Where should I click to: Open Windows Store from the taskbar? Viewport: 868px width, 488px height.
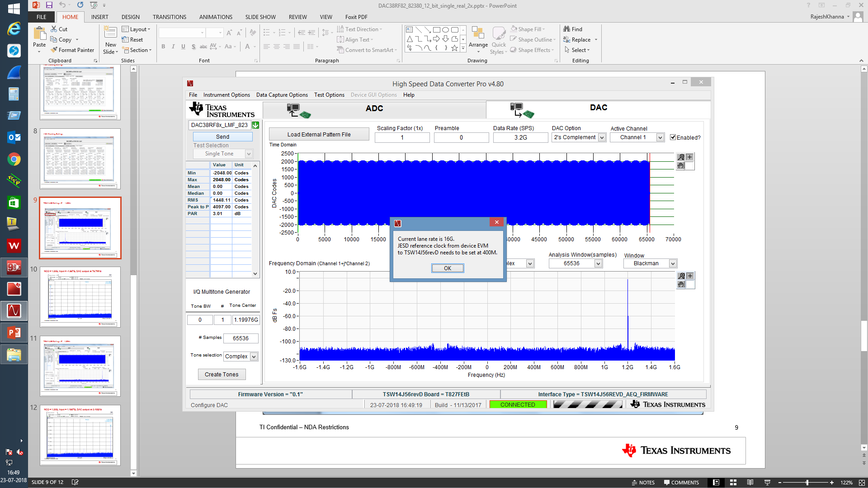(14, 202)
